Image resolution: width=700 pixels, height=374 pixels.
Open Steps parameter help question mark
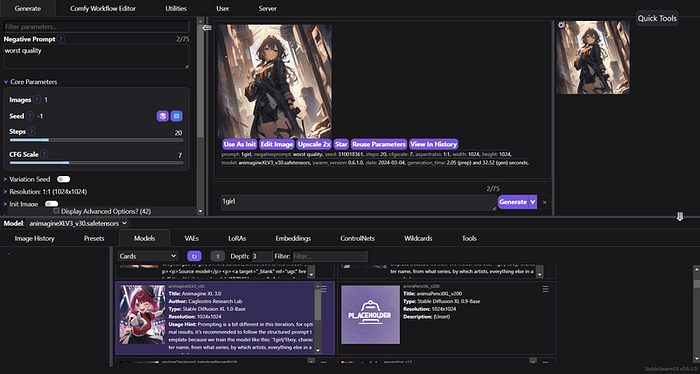(x=31, y=131)
